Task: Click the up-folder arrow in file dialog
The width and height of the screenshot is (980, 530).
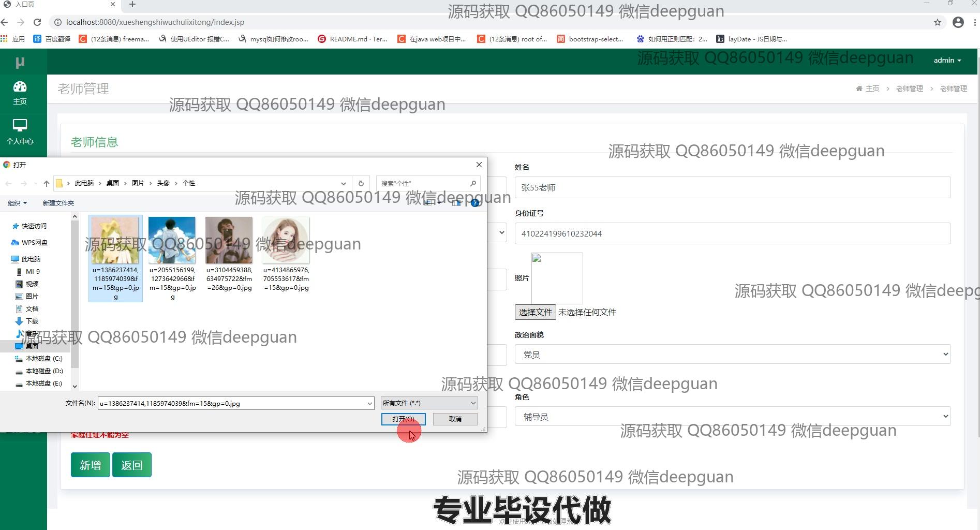Action: coord(47,183)
